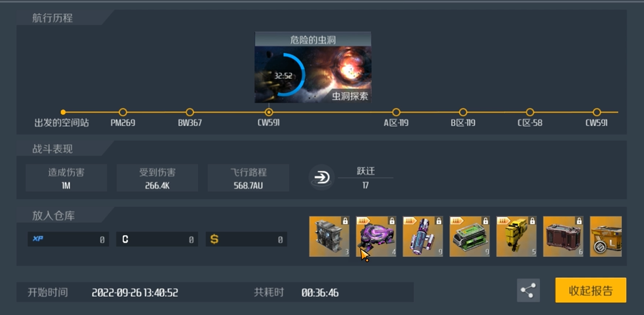Select the yellow robot item with count 5
Image resolution: width=644 pixels, height=315 pixels.
pos(517,236)
